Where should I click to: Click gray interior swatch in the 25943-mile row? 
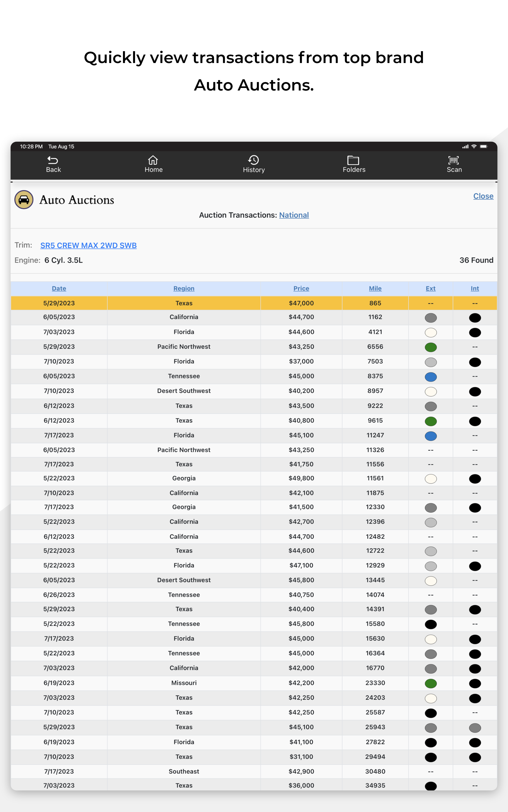pos(475,728)
